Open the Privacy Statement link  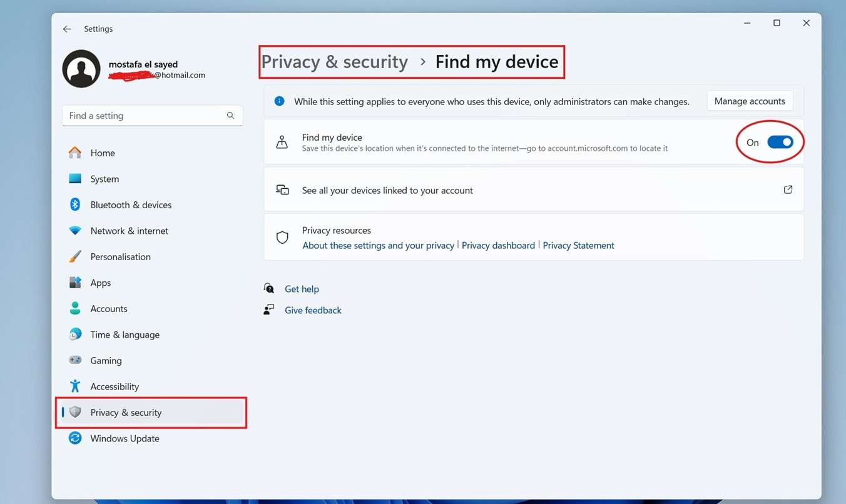[578, 246]
